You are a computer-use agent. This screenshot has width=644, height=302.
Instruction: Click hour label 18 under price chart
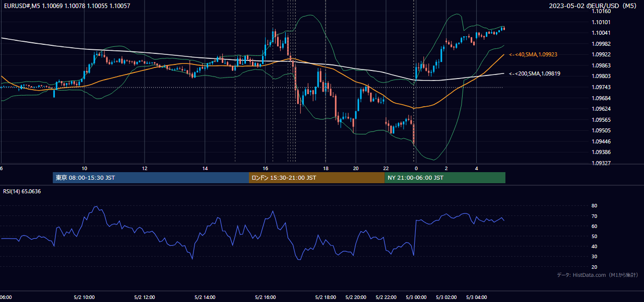tap(326, 168)
